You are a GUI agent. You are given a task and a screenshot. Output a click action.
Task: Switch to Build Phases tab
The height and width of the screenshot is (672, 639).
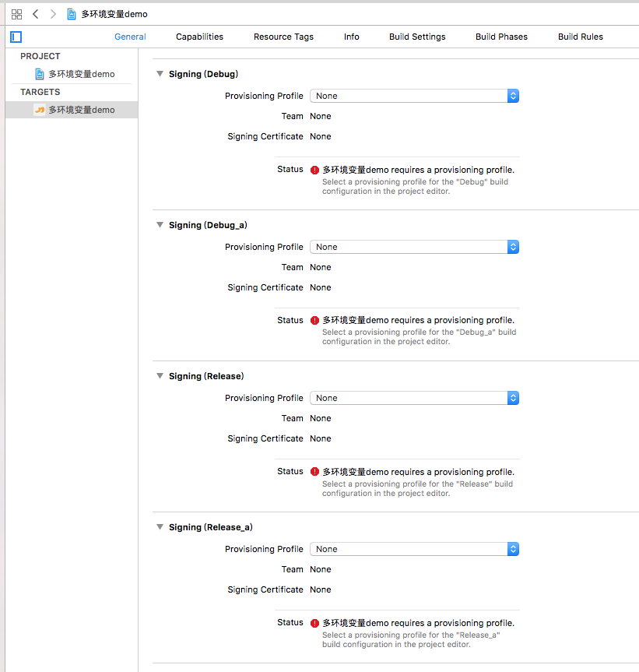point(501,37)
